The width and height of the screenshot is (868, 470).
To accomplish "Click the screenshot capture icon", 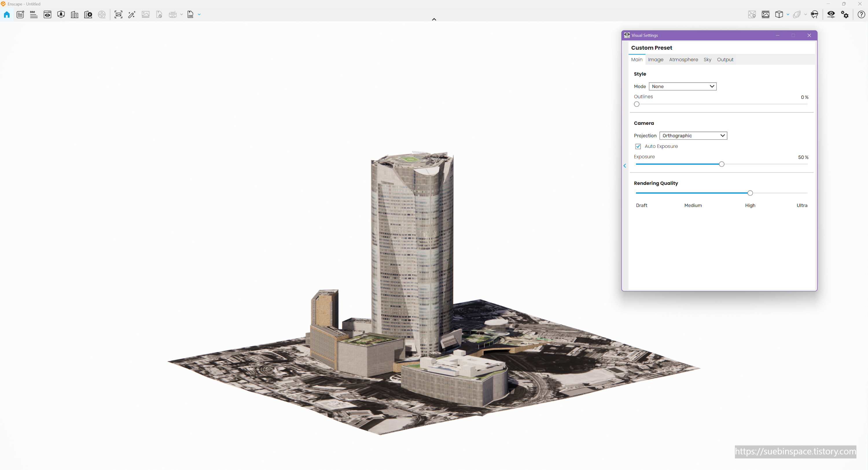I will tap(118, 14).
